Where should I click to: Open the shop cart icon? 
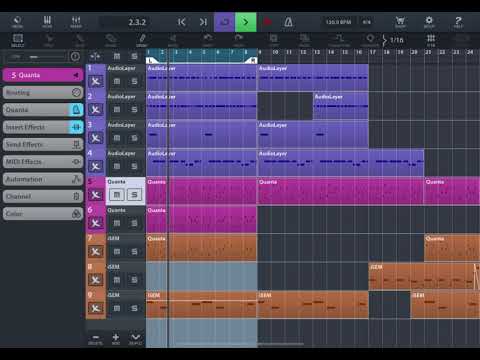400,22
